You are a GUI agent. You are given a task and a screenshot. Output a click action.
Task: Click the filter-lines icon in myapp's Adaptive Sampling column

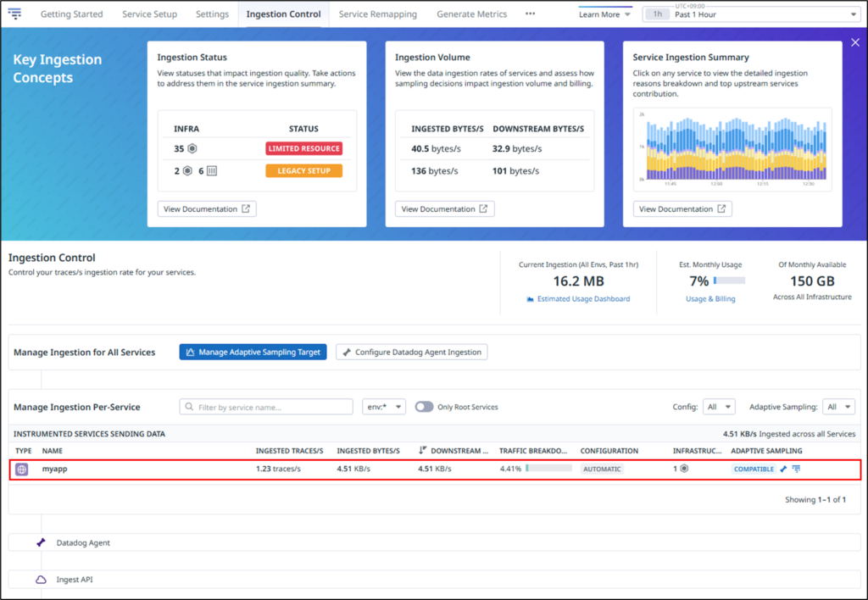click(x=796, y=469)
